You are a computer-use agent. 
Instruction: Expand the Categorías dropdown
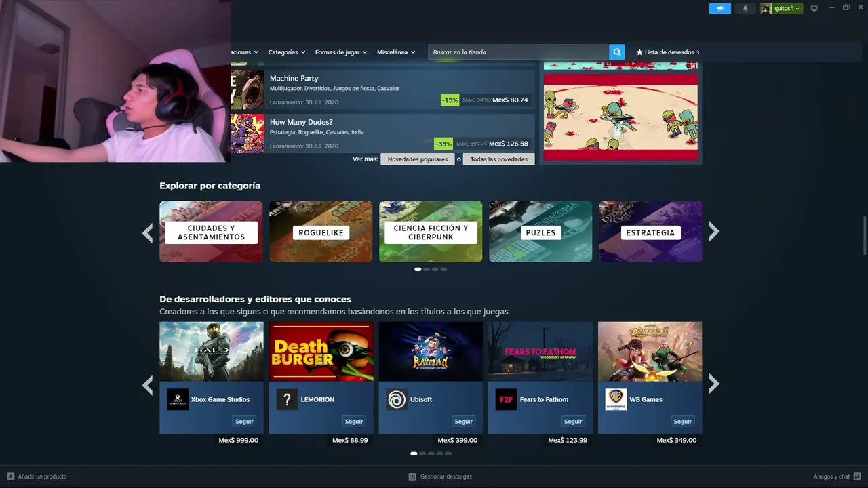pyautogui.click(x=287, y=52)
